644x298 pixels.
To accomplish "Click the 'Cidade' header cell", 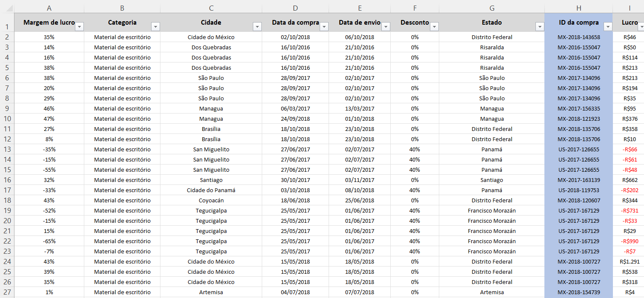I will [x=211, y=23].
